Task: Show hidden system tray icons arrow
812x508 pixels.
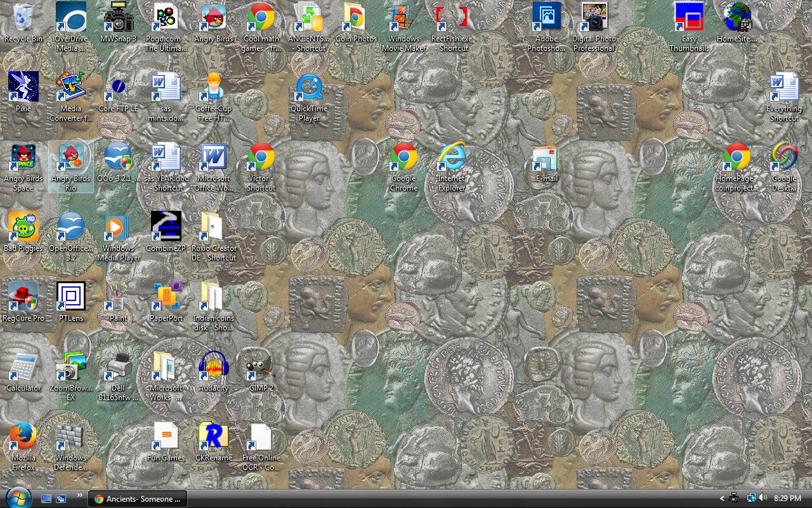Action: coord(722,498)
